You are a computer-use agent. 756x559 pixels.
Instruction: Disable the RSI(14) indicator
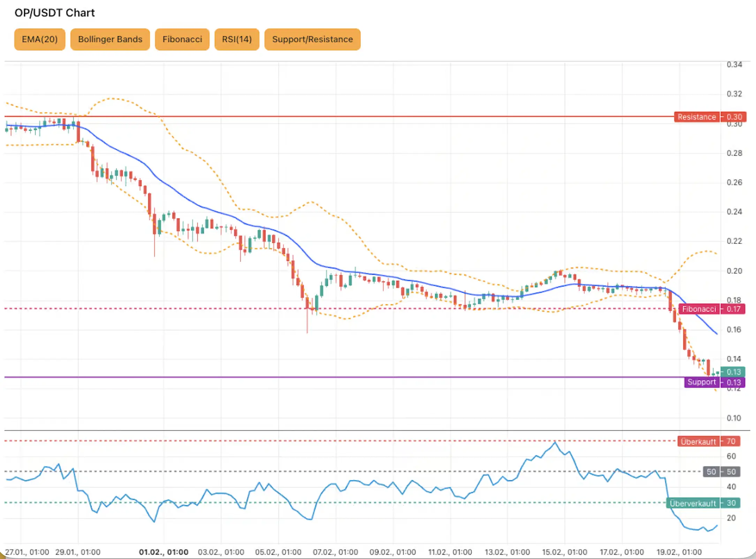click(x=237, y=39)
